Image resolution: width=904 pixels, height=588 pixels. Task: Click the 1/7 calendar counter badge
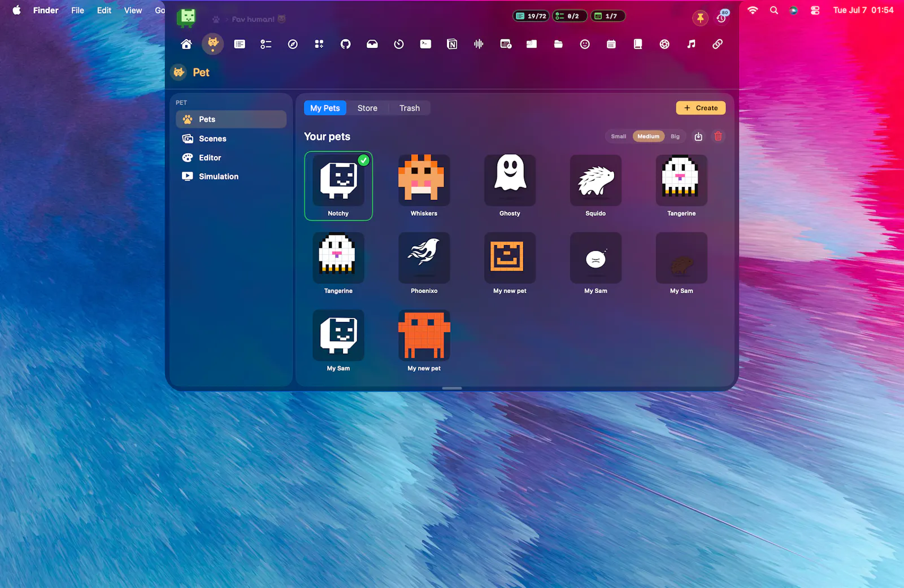[607, 16]
